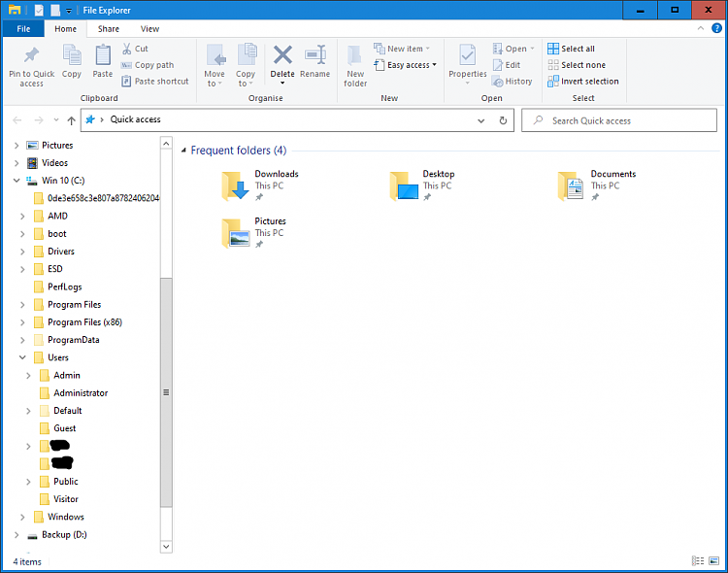Select the Desktop folder
The width and height of the screenshot is (728, 573).
[422, 185]
